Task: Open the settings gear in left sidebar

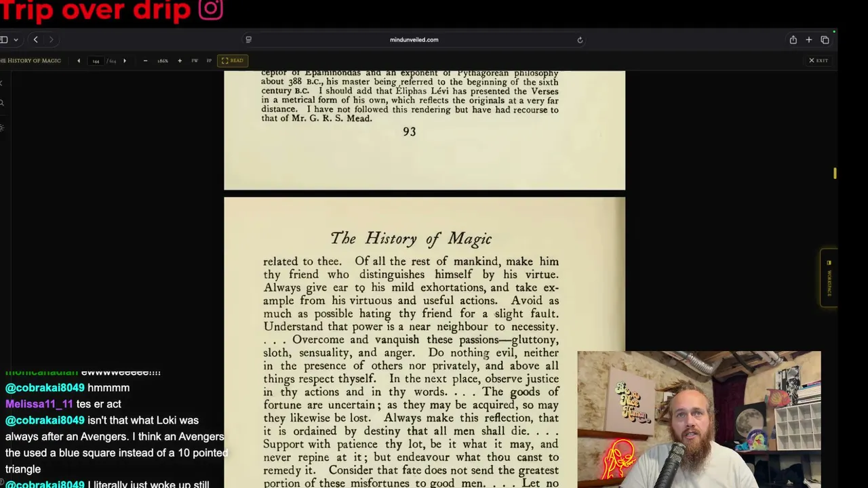Action: click(x=2, y=127)
